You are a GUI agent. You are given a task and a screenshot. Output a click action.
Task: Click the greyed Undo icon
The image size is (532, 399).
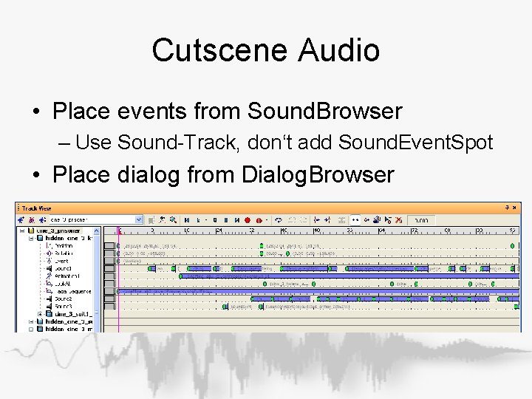[292, 220]
